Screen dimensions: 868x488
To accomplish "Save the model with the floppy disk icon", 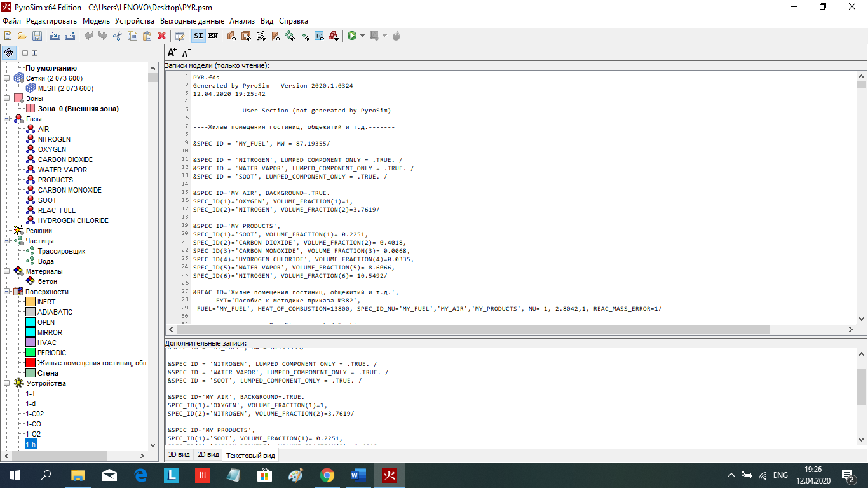I will pos(37,36).
